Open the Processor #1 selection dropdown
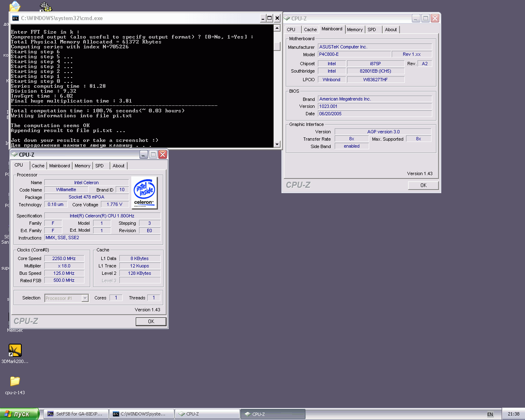 tap(66, 298)
